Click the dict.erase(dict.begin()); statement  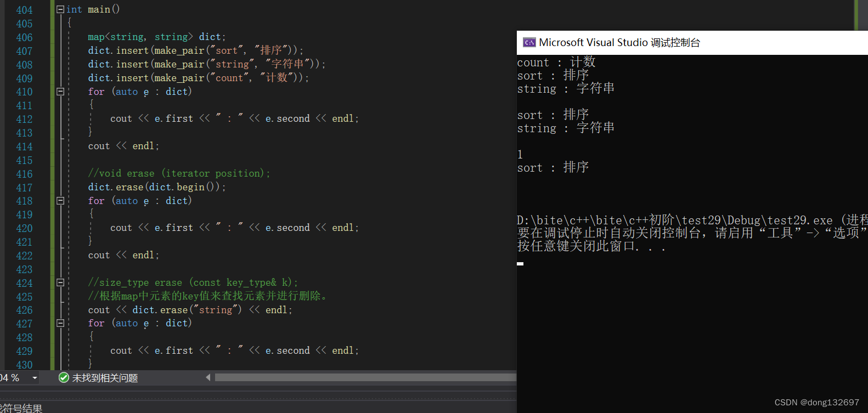[x=157, y=187]
